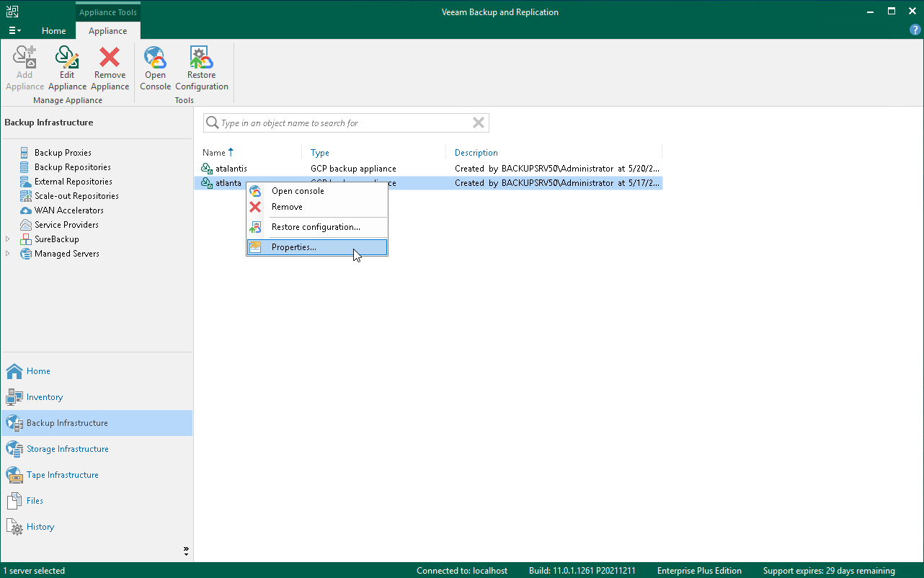Click the Files navigation icon

[x=14, y=501]
